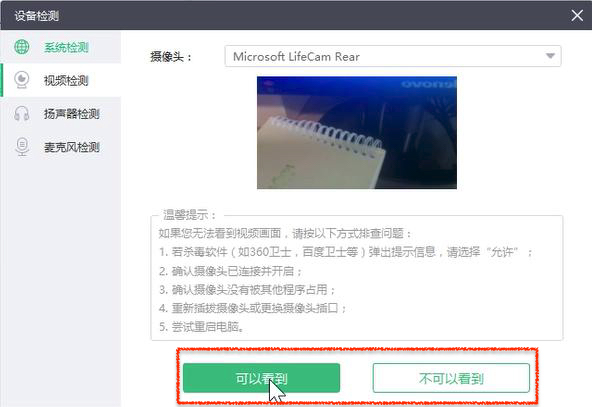Click the 温馨提示 heading

(x=189, y=215)
